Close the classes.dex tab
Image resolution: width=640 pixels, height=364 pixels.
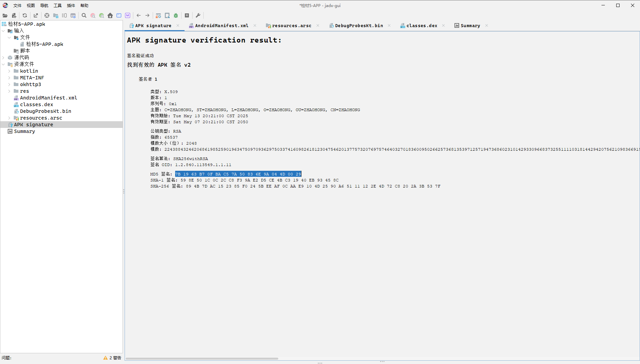(443, 25)
